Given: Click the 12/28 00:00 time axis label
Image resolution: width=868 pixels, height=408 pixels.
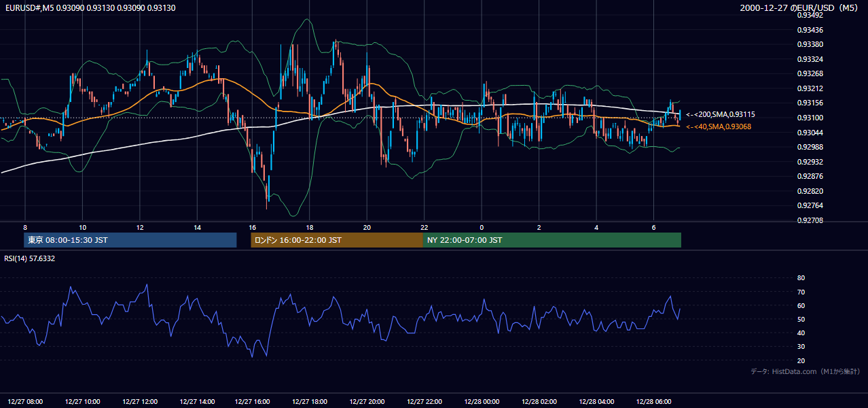Looking at the screenshot, I should pyautogui.click(x=481, y=401).
